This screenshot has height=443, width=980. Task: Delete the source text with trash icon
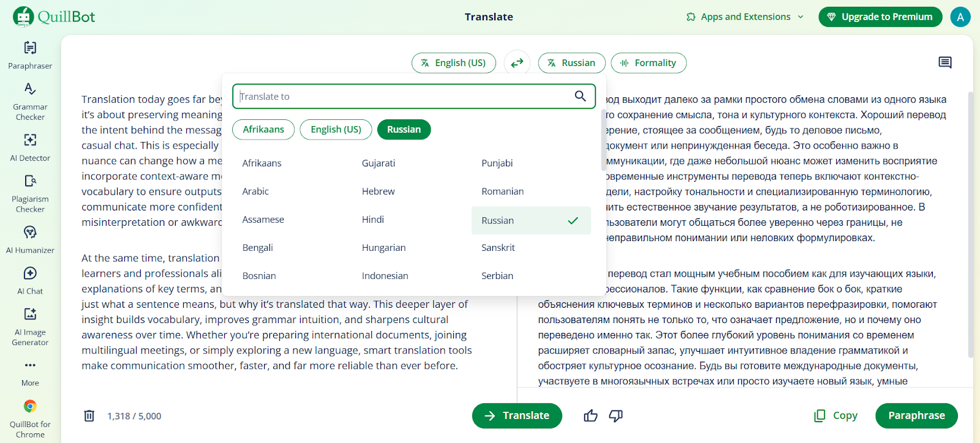pos(89,415)
